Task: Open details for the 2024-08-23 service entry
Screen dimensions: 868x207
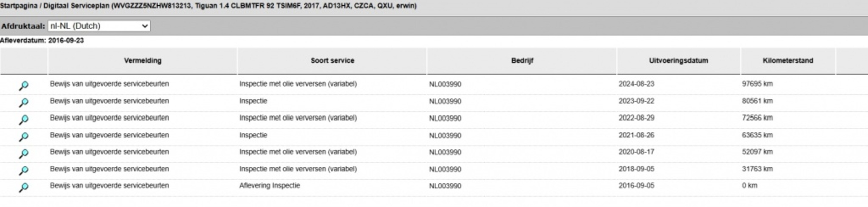Action: tap(23, 85)
